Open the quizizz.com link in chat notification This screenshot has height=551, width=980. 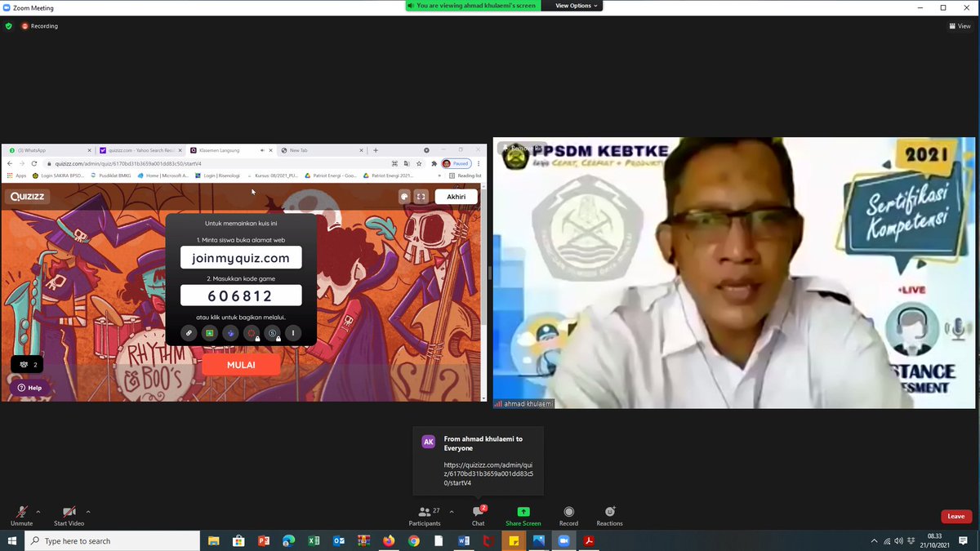click(488, 473)
